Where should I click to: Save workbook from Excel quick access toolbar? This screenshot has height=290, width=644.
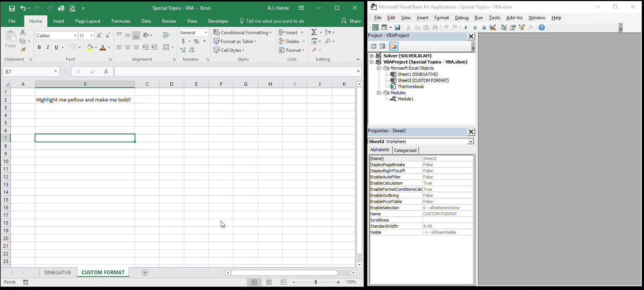[x=12, y=8]
